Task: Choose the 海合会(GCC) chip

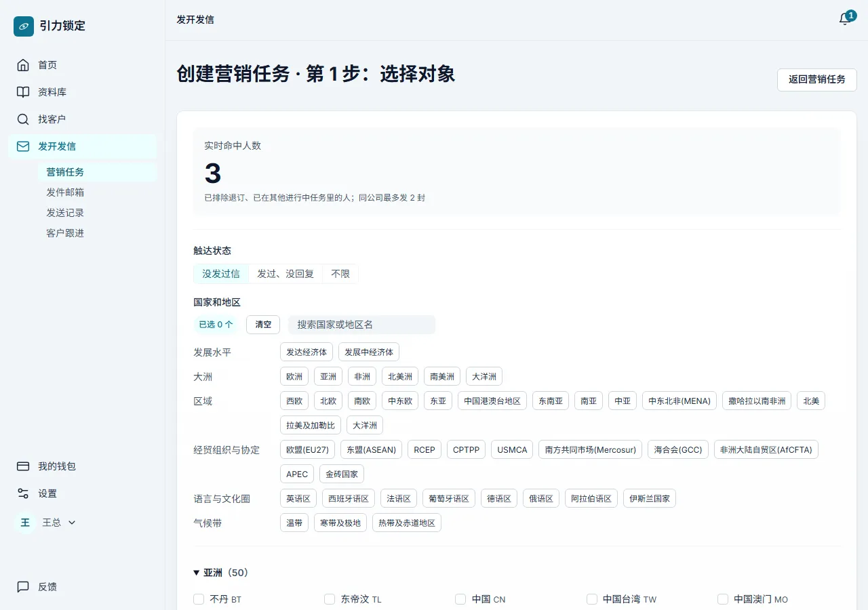Action: coord(678,450)
